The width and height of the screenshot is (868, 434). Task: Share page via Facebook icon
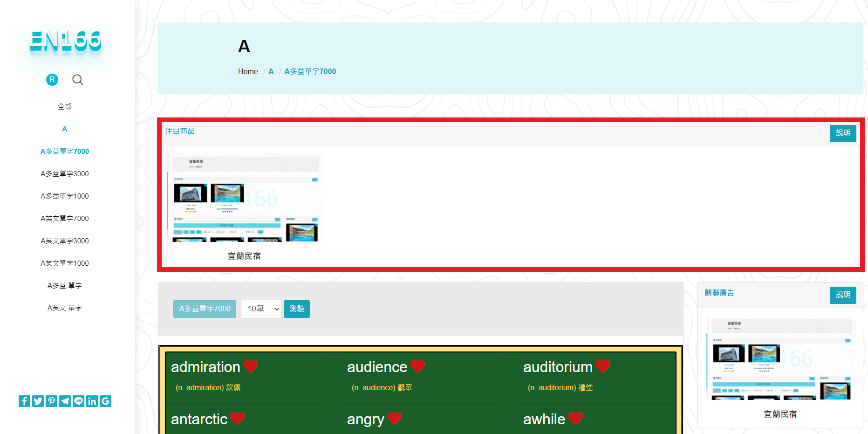(25, 401)
